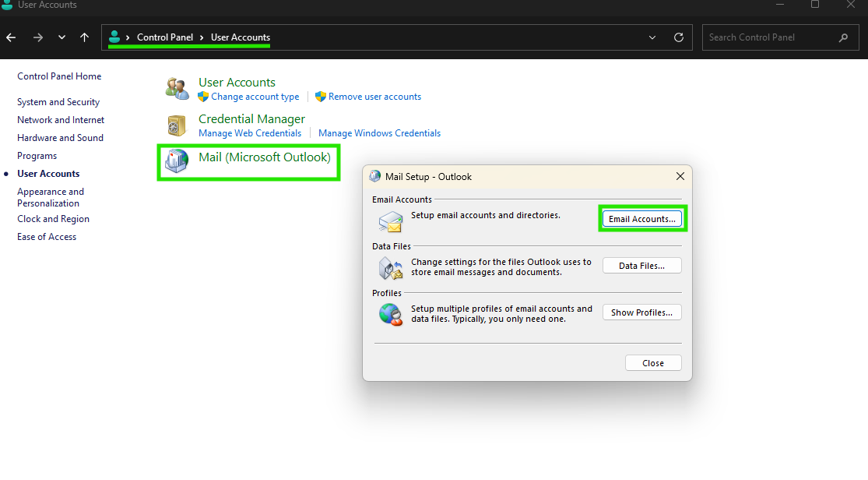
Task: Open recent locations chevron beside Forward arrow
Action: (61, 37)
